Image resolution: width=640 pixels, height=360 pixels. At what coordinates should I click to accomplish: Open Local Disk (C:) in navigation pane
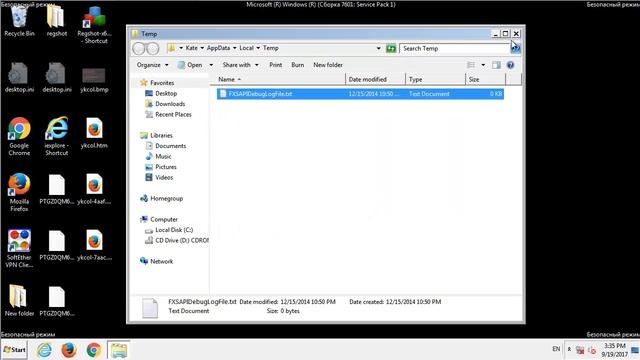tap(174, 230)
